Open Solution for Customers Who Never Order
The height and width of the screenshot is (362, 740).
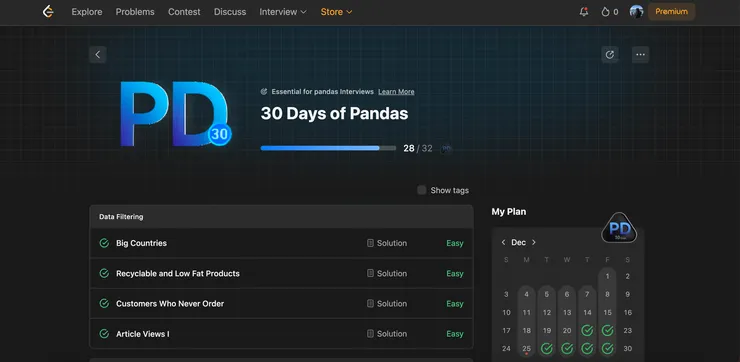point(387,303)
